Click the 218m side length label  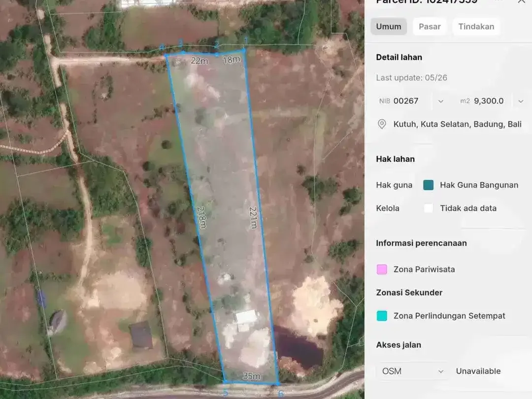(x=201, y=218)
